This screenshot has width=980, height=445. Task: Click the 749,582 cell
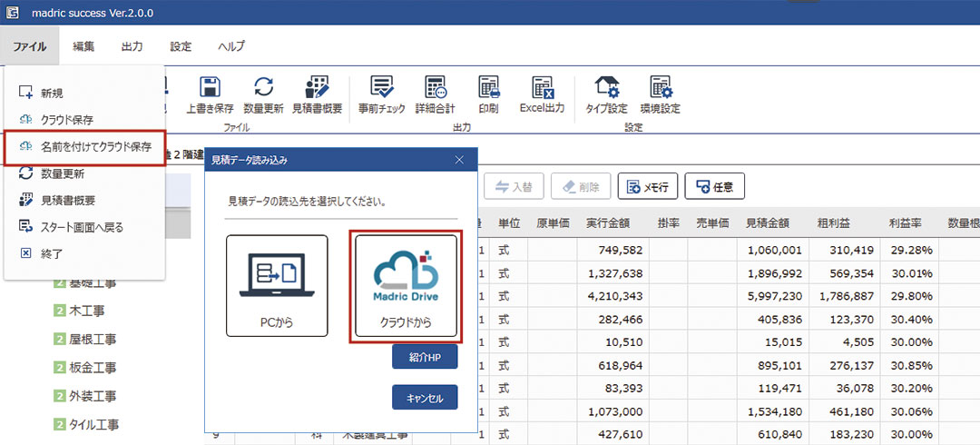click(614, 251)
